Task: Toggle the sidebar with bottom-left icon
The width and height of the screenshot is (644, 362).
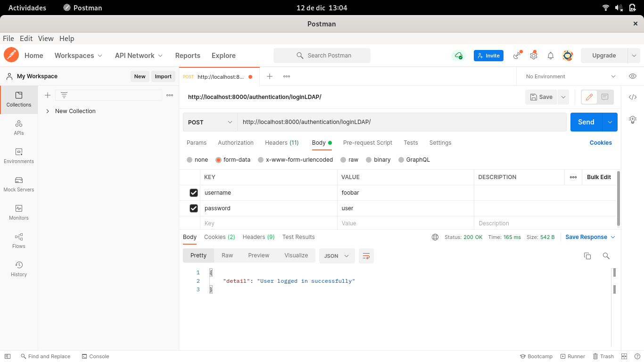Action: 8,356
